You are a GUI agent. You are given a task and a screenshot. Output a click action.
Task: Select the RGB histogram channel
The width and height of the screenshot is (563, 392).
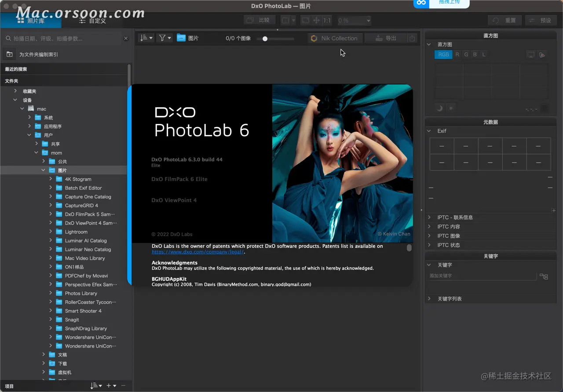(x=443, y=54)
